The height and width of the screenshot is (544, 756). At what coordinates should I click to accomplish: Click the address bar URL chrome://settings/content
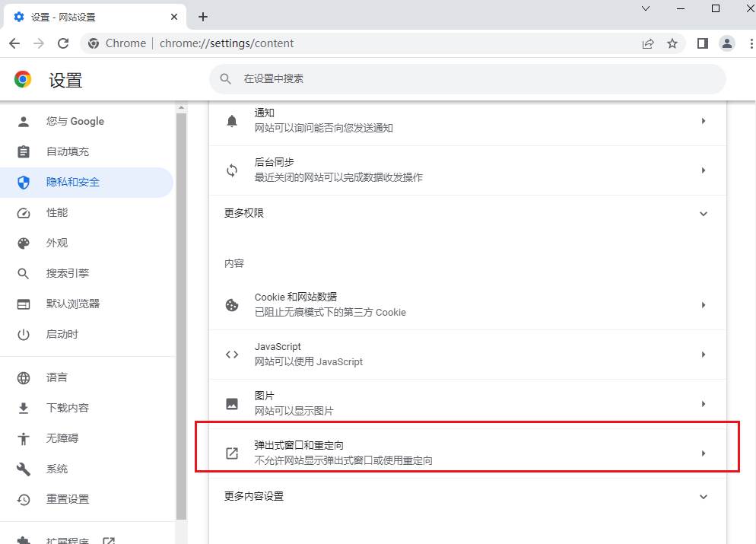tap(227, 43)
